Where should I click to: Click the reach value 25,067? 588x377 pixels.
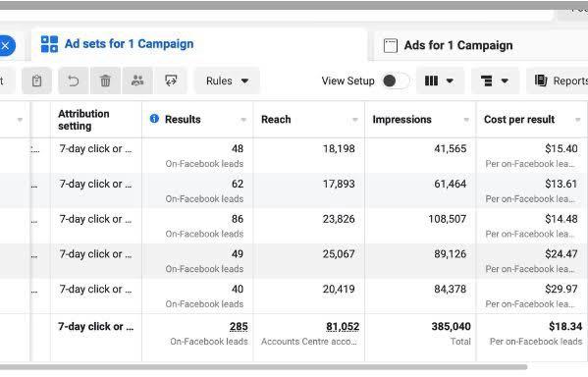point(339,254)
